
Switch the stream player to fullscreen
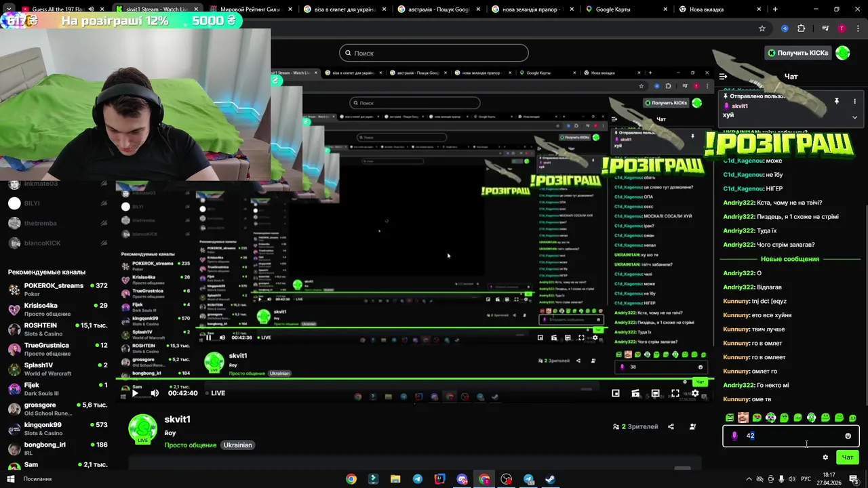(x=675, y=393)
